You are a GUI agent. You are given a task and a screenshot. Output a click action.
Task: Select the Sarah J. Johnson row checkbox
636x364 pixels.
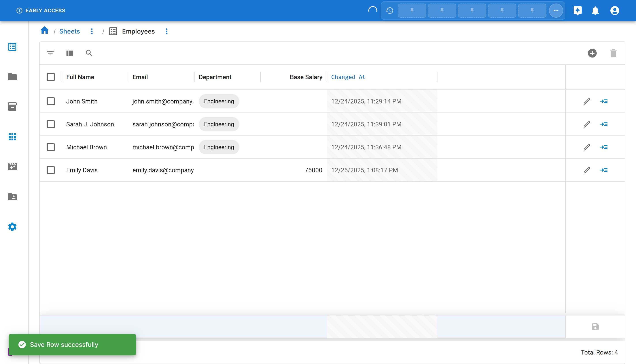tap(51, 124)
